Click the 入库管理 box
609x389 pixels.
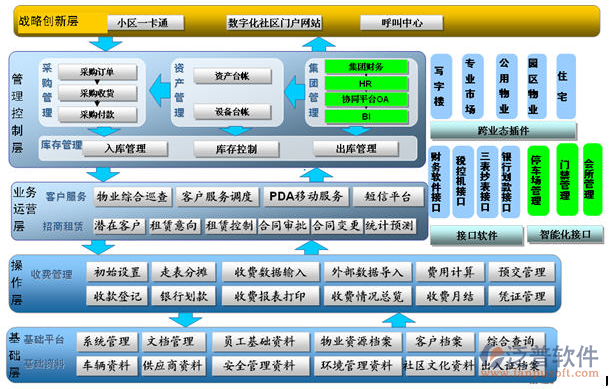pyautogui.click(x=125, y=149)
